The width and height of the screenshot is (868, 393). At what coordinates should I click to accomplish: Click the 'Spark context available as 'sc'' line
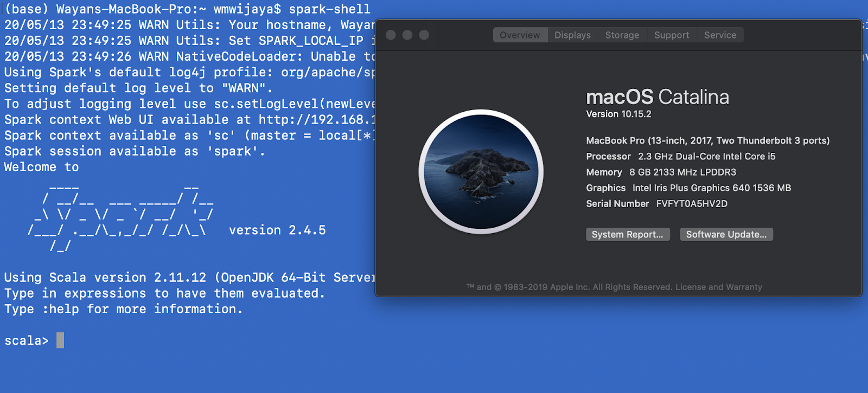(189, 135)
